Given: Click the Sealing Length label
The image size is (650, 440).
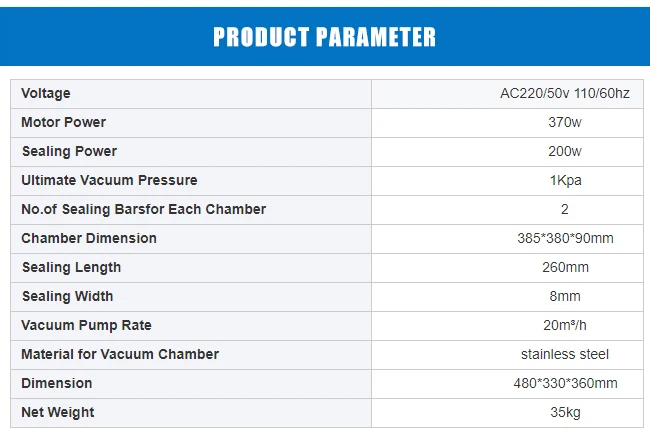Looking at the screenshot, I should 71,267.
